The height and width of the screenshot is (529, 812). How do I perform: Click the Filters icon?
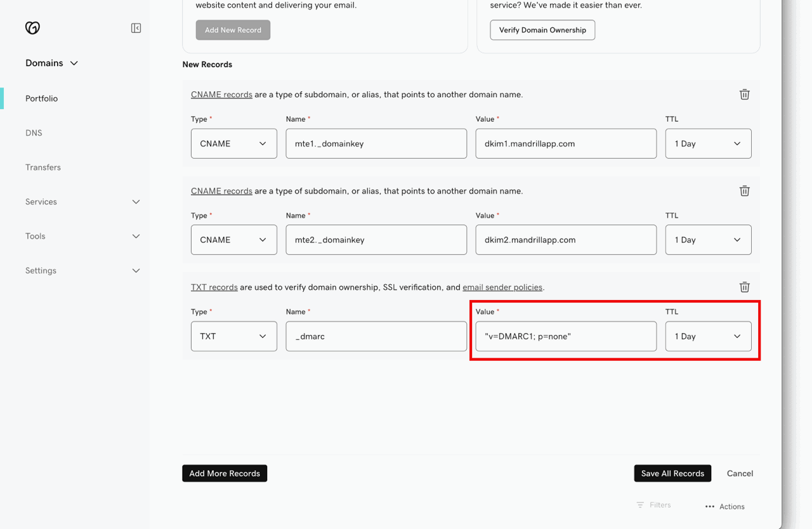click(x=640, y=505)
